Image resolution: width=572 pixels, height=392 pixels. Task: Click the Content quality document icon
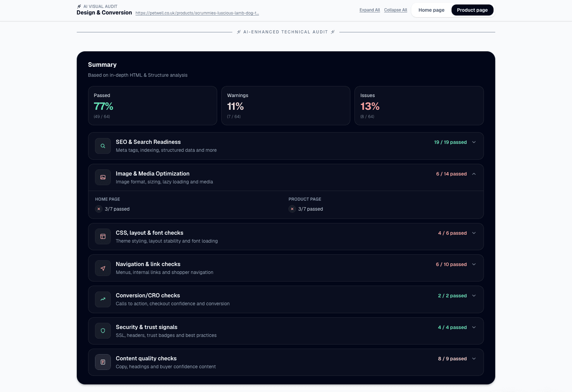coord(103,362)
